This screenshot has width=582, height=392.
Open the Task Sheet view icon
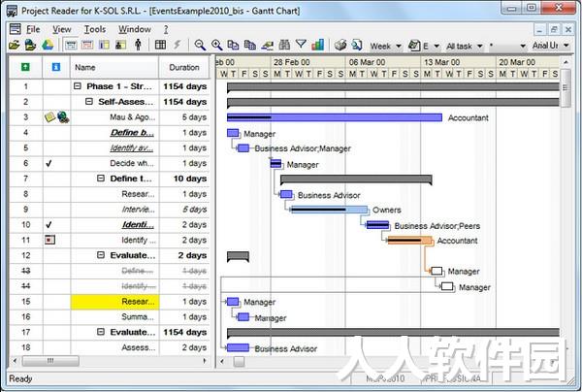click(104, 46)
